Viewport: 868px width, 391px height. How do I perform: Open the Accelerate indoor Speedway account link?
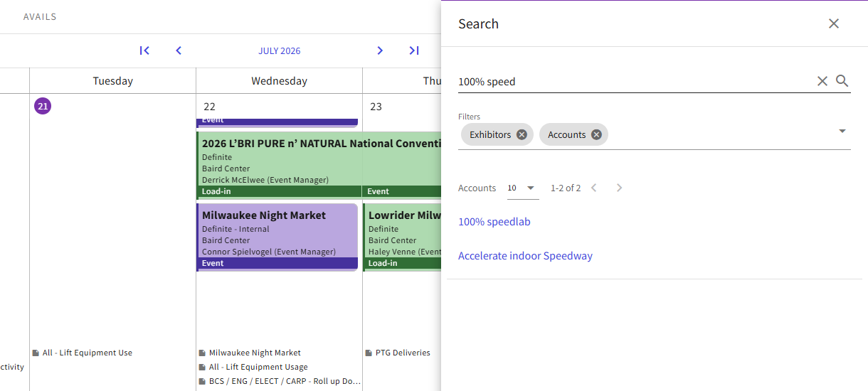click(x=525, y=256)
